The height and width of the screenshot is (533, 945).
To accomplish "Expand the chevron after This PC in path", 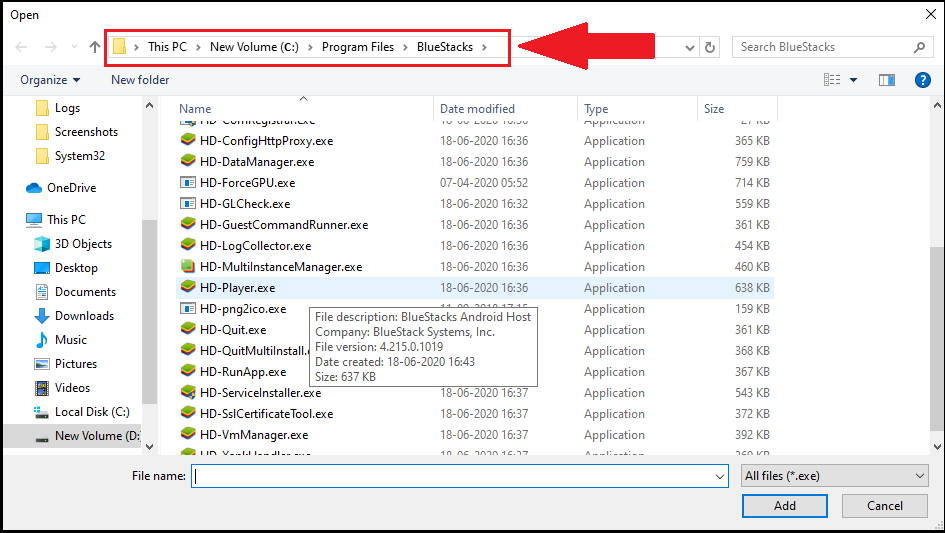I will click(198, 47).
